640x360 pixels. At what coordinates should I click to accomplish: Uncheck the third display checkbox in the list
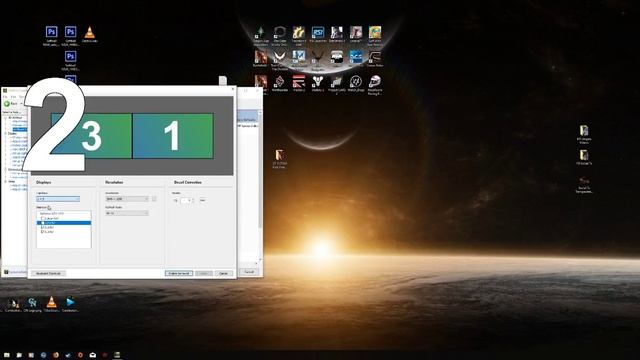pos(43,227)
